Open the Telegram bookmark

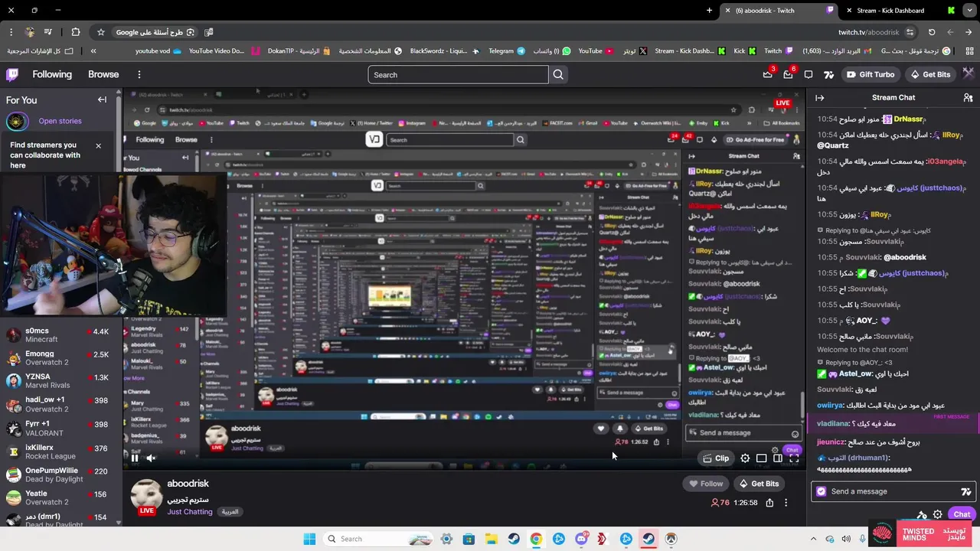pos(506,51)
